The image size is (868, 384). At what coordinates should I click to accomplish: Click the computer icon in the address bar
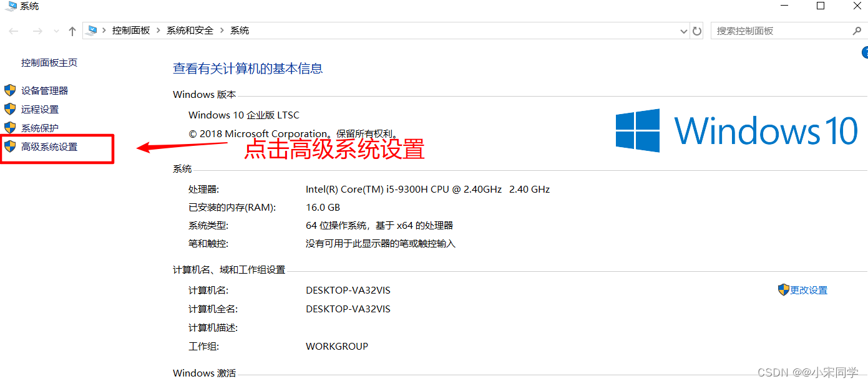(x=93, y=30)
